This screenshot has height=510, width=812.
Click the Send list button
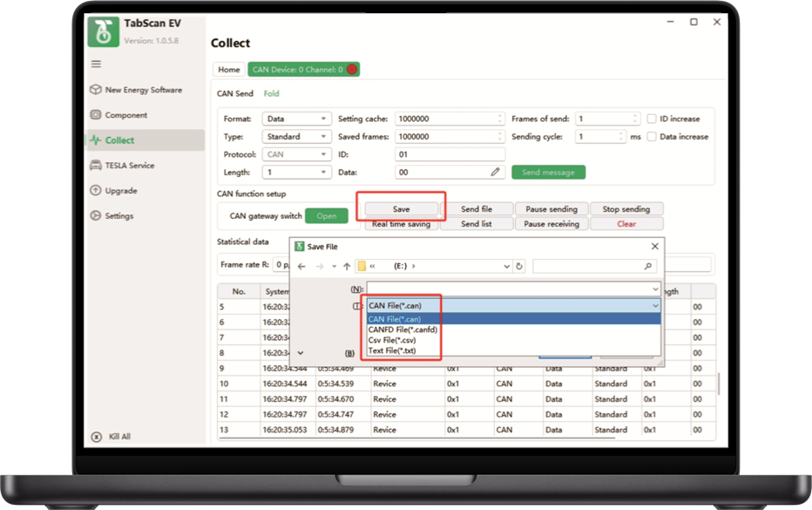coord(477,224)
